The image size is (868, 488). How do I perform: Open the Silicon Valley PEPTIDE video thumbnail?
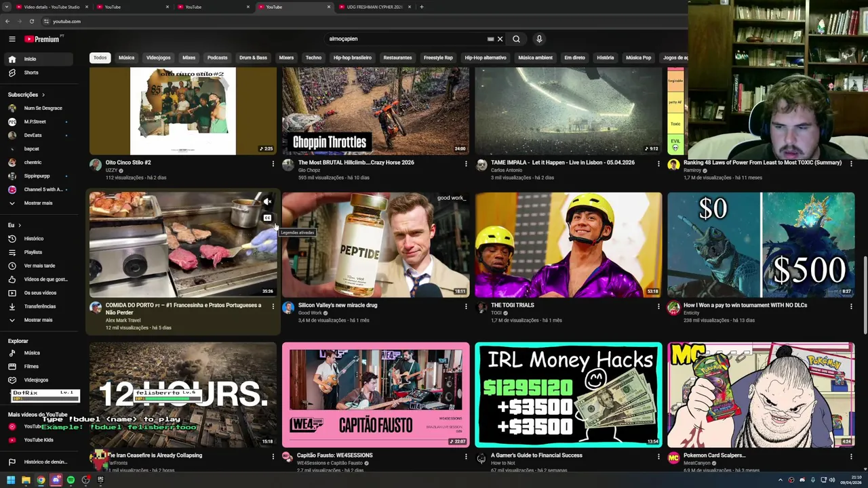click(376, 245)
